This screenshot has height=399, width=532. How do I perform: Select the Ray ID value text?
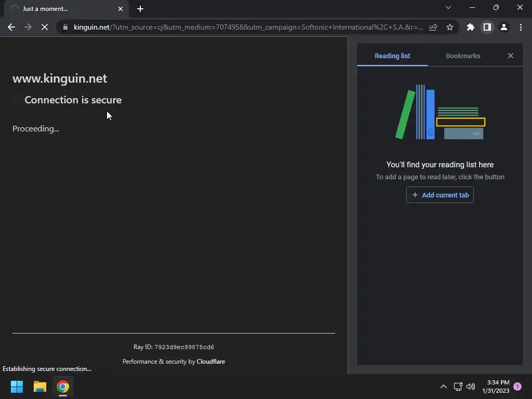[x=184, y=347]
